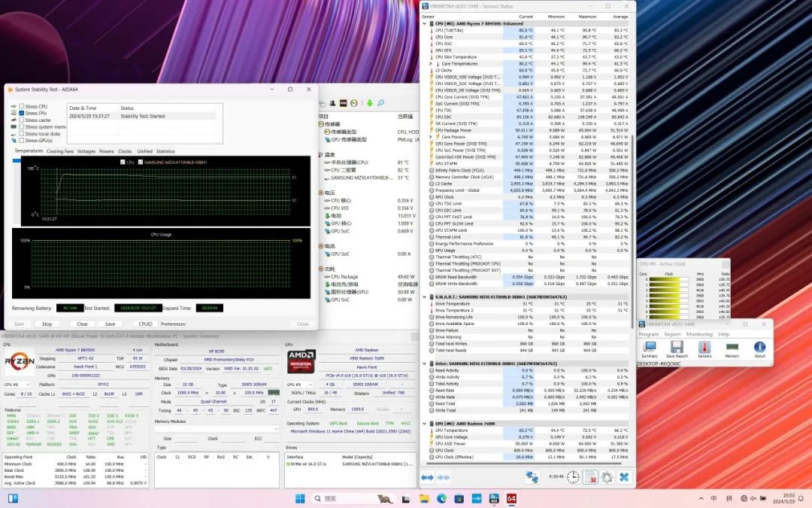812x508 pixels.
Task: Enable the Stress CPU checkbox
Action: (x=22, y=107)
